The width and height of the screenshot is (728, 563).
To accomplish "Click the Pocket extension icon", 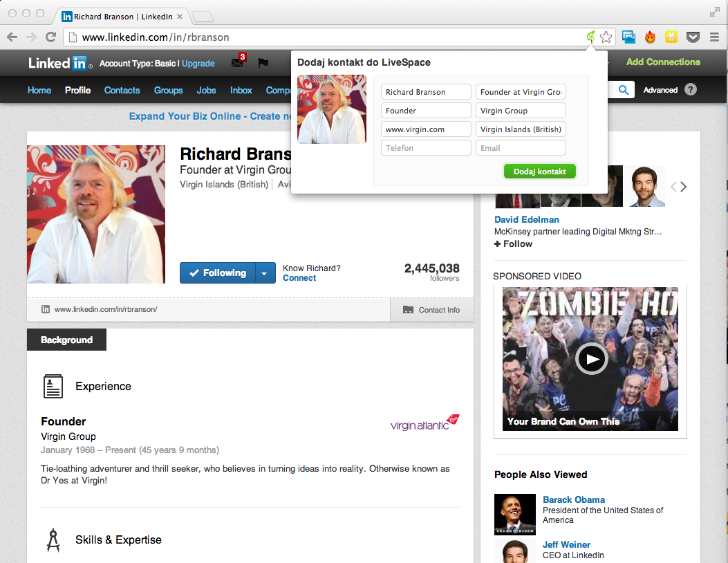I will tap(693, 37).
